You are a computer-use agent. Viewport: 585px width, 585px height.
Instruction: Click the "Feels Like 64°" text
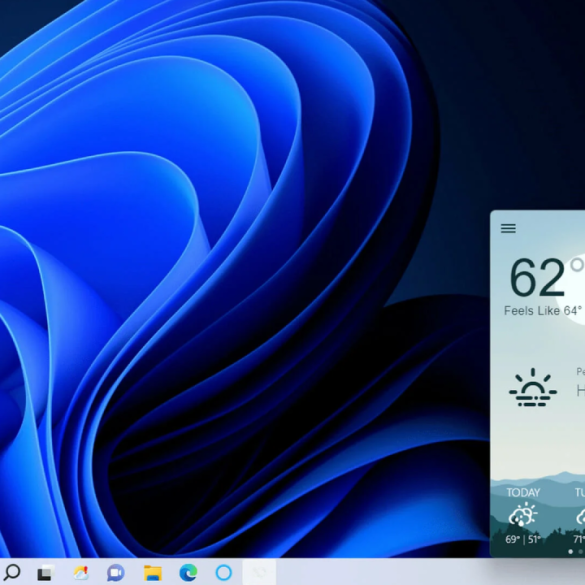(x=543, y=310)
